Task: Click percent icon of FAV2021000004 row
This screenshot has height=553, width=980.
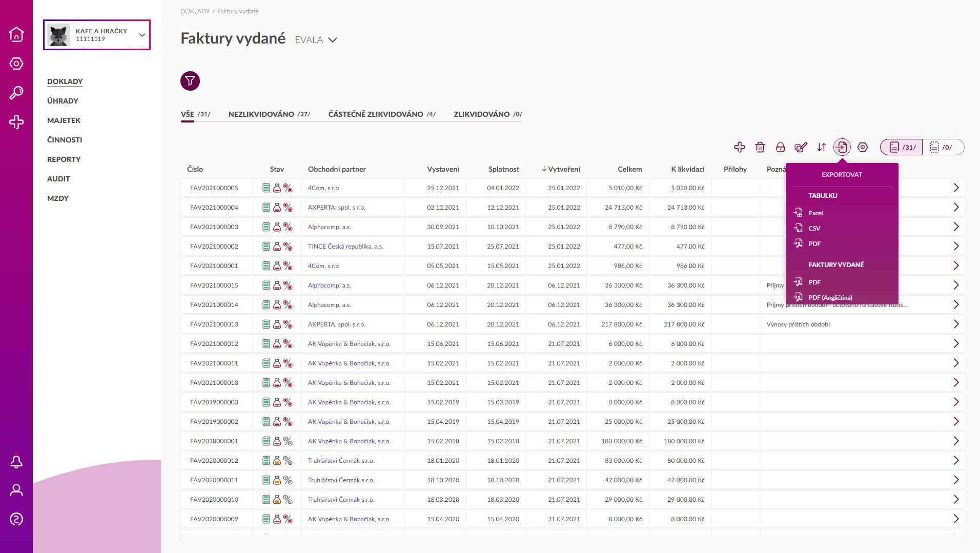Action: click(x=288, y=208)
